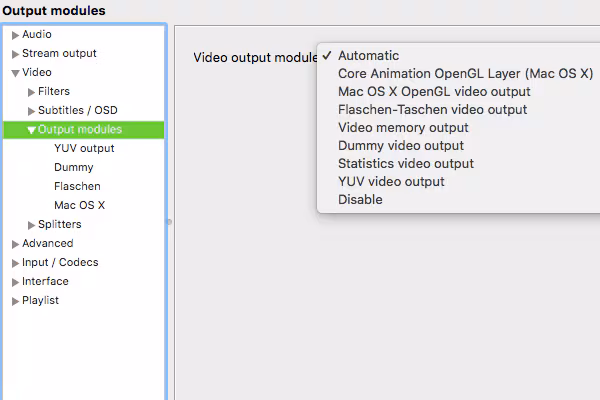Select Core Animation OpenGL Layer option
This screenshot has width=600, height=400.
tap(465, 74)
